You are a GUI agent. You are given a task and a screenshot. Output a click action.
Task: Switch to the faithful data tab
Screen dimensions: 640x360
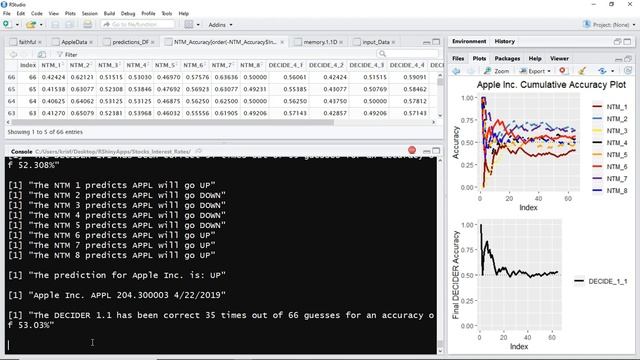[27, 42]
